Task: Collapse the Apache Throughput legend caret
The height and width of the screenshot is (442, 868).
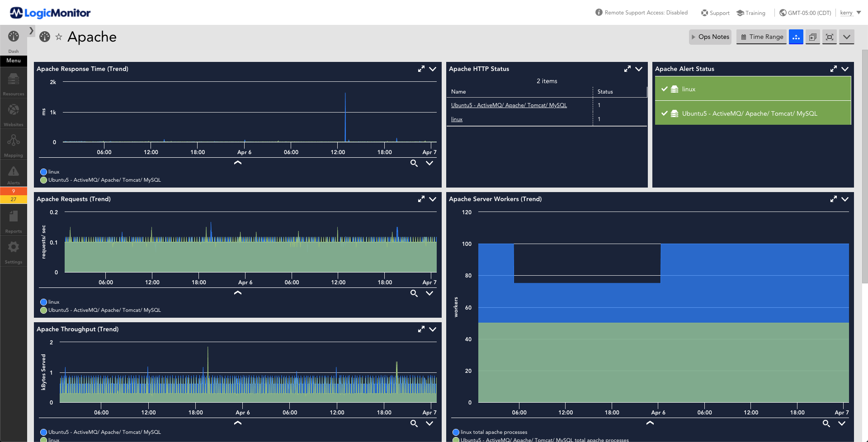Action: 238,423
